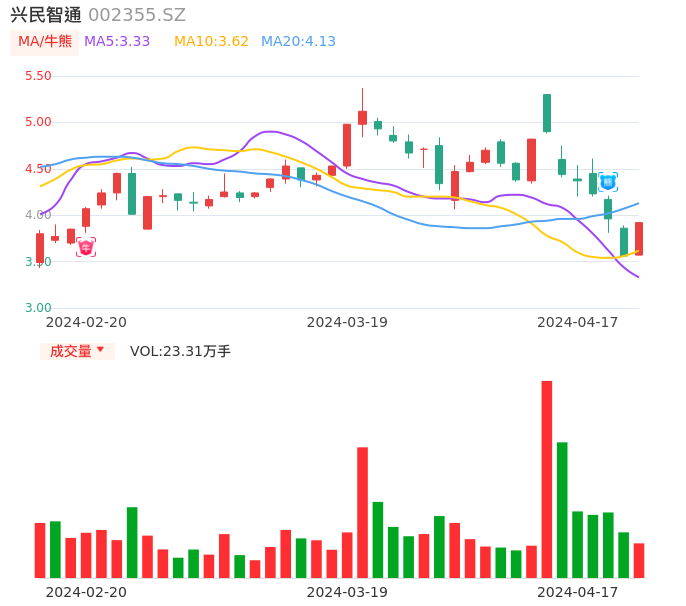The width and height of the screenshot is (686, 606).
Task: Click the pink bull signal marker
Action: 86,247
